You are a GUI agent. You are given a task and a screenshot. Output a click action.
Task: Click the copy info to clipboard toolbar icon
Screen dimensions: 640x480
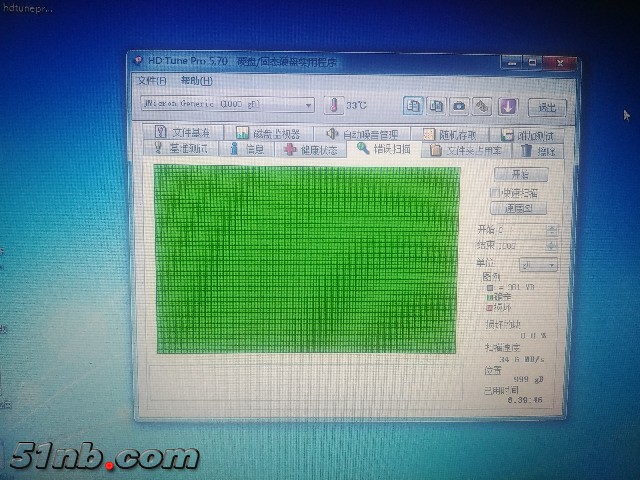[x=413, y=105]
